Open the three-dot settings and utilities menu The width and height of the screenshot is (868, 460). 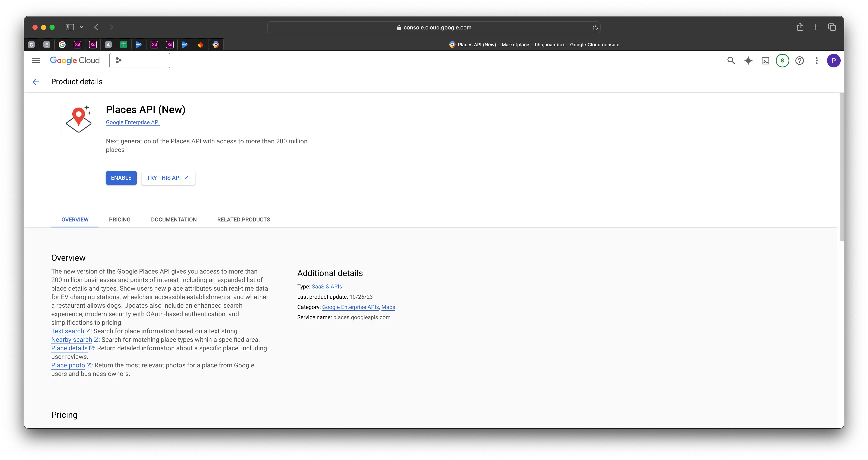[x=817, y=61]
